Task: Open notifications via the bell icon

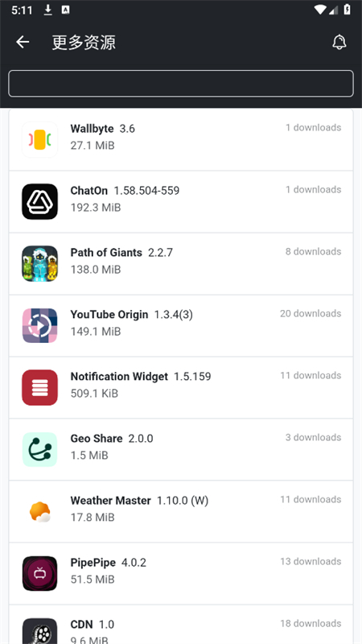Action: [339, 42]
